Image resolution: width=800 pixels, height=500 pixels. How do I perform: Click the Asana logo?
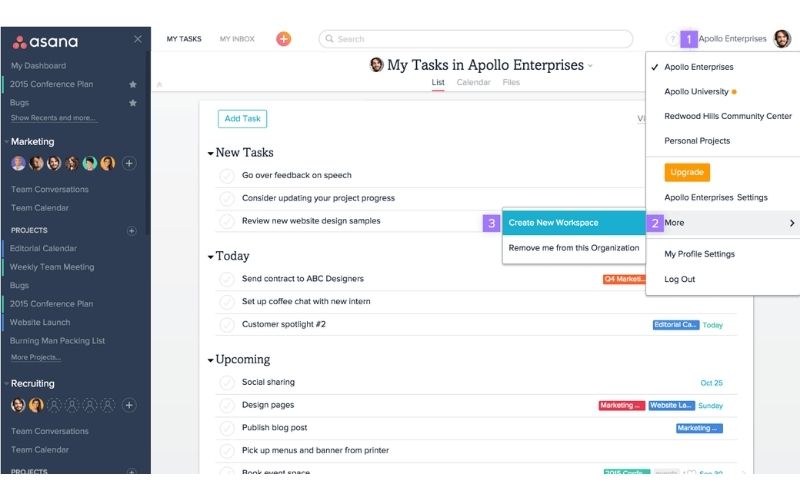(45, 42)
